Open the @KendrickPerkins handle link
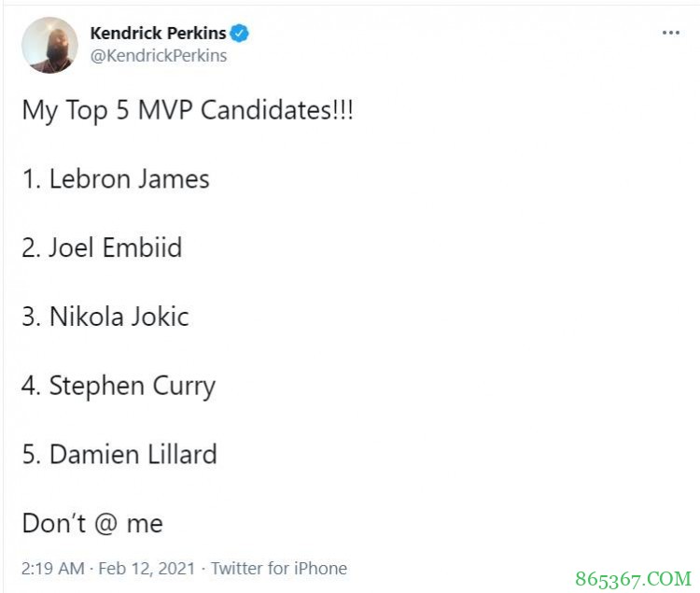Image resolution: width=700 pixels, height=593 pixels. (158, 55)
